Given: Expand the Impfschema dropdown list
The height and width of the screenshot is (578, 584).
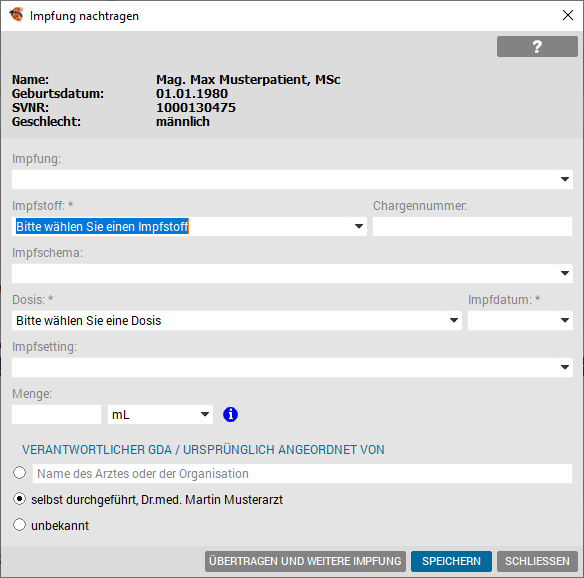Looking at the screenshot, I should (565, 273).
